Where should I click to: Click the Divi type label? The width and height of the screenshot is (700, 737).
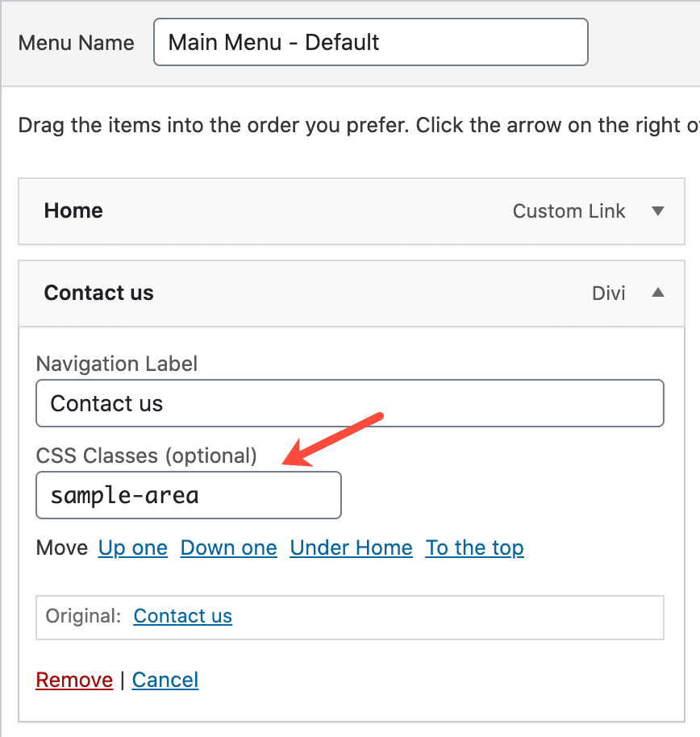(608, 293)
